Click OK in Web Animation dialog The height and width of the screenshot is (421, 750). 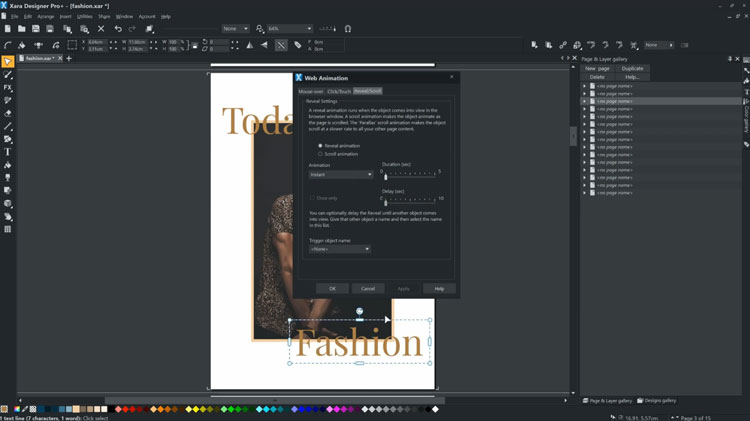pos(332,288)
